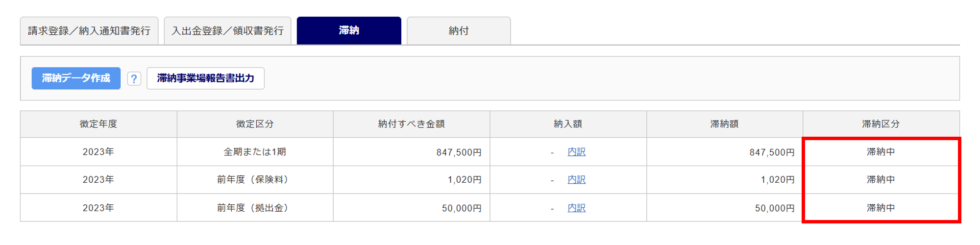Select 滞納中 status in 全期または1期 row
This screenshot has width=980, height=245.
coord(881,152)
